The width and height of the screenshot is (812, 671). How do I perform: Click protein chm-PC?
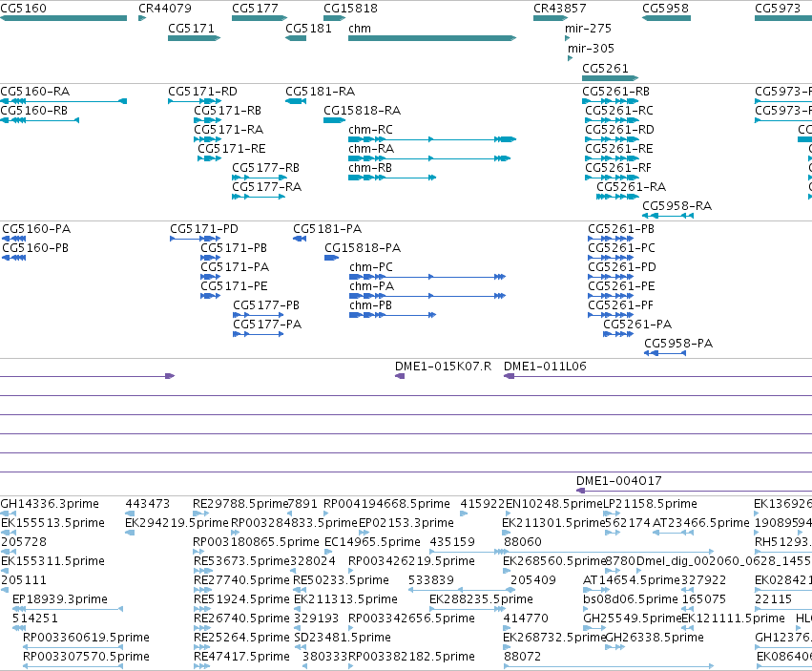click(371, 267)
